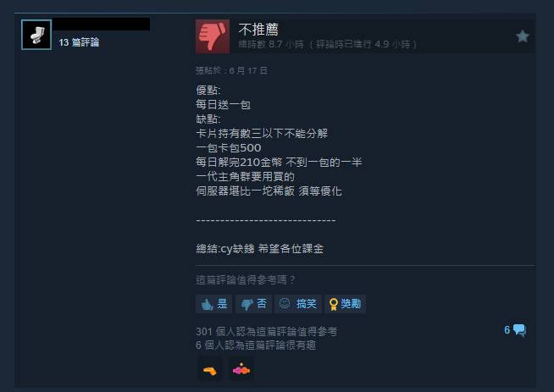554x392 pixels.
Task: Vote 是 with the thumbs-up button
Action: (x=213, y=304)
